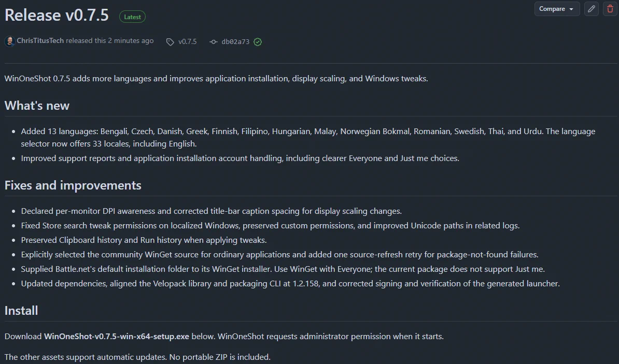This screenshot has height=364, width=619.
Task: Open the Release v0.7.5 title link
Action: coord(57,15)
